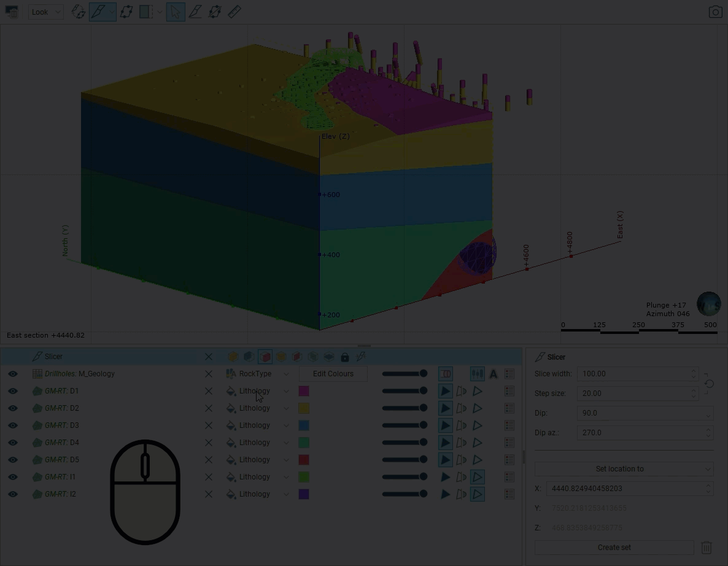Take a scene screenshot with camera icon

click(715, 12)
